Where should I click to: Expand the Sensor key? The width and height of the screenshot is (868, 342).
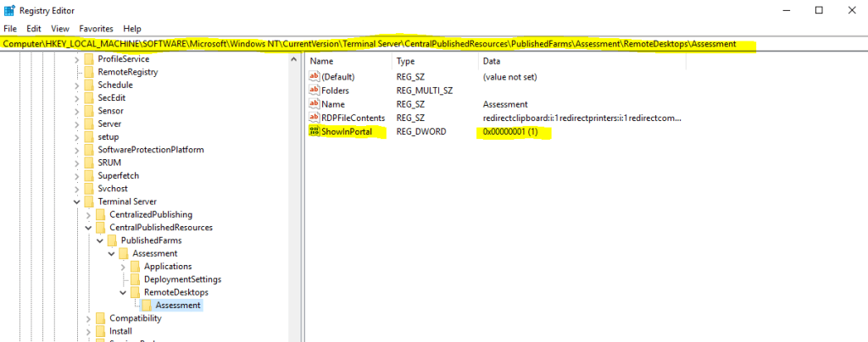[x=77, y=111]
